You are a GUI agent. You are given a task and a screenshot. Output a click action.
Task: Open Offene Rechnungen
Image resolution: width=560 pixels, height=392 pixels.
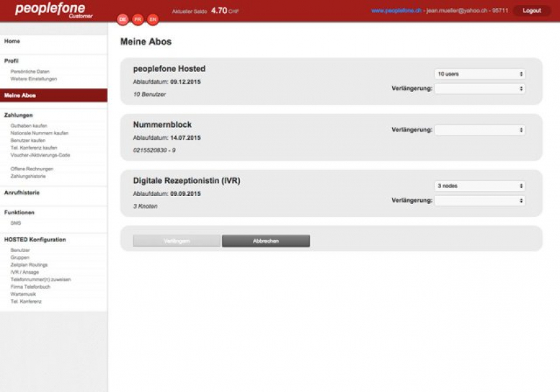point(32,169)
